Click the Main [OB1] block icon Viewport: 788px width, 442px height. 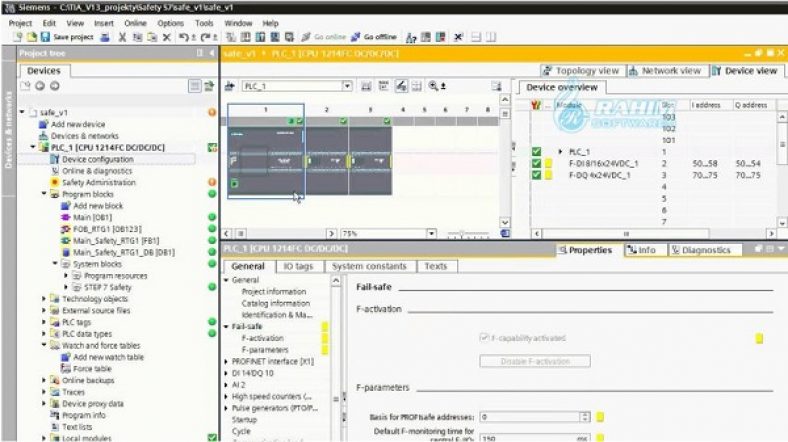coord(65,217)
